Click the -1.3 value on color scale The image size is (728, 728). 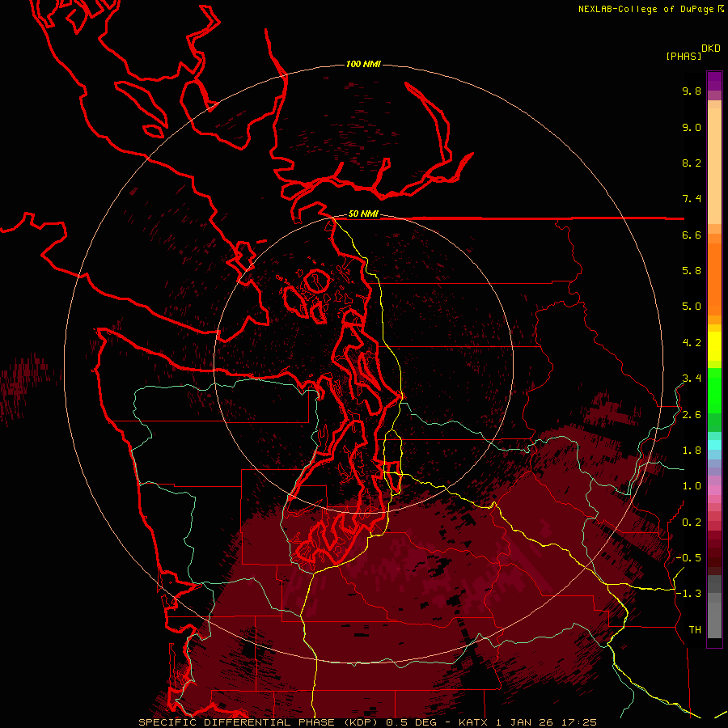point(688,594)
